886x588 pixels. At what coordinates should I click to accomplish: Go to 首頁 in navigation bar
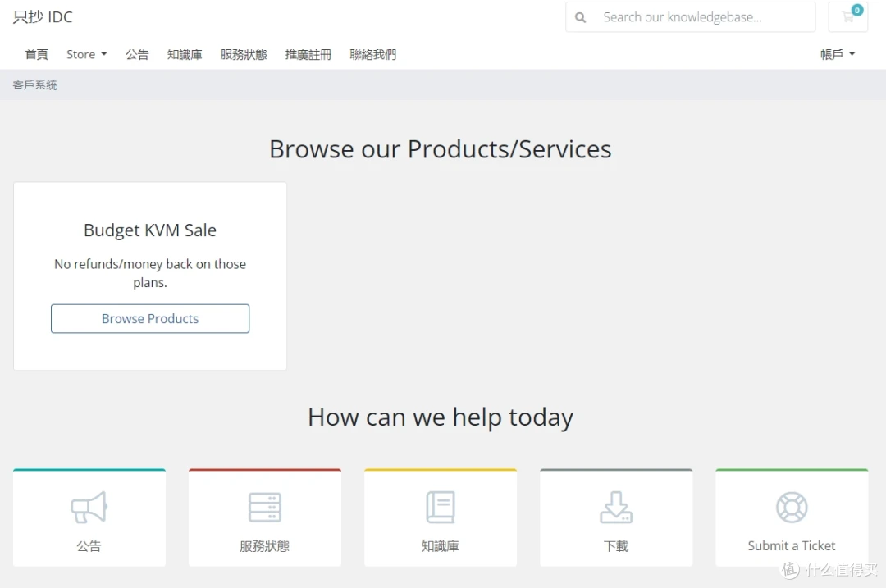(37, 54)
